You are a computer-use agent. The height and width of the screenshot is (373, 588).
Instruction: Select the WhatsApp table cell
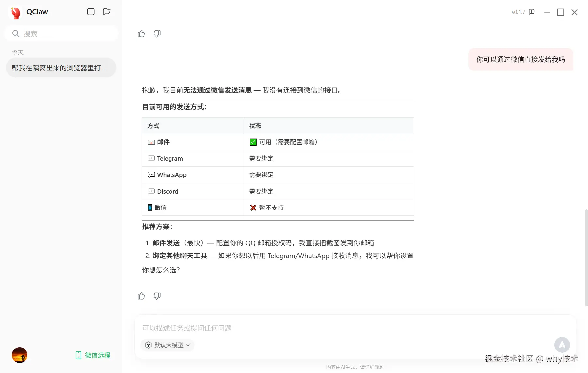(x=193, y=175)
